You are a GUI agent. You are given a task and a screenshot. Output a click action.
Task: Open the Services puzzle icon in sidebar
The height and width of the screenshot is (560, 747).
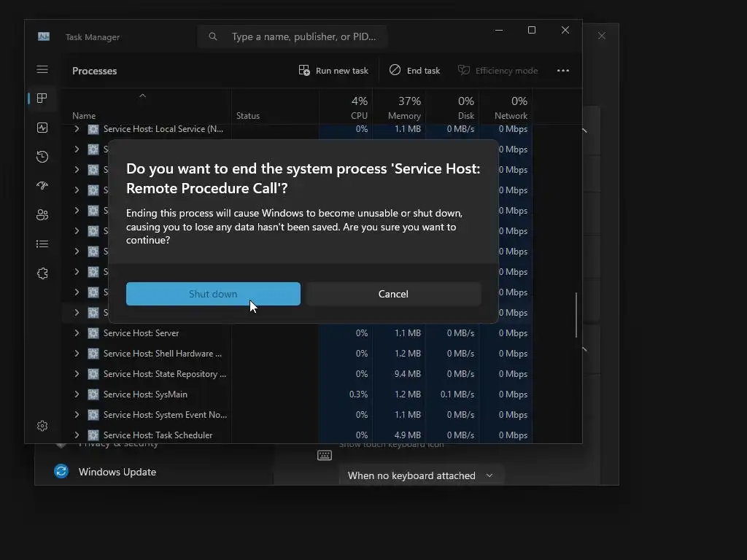pos(42,273)
